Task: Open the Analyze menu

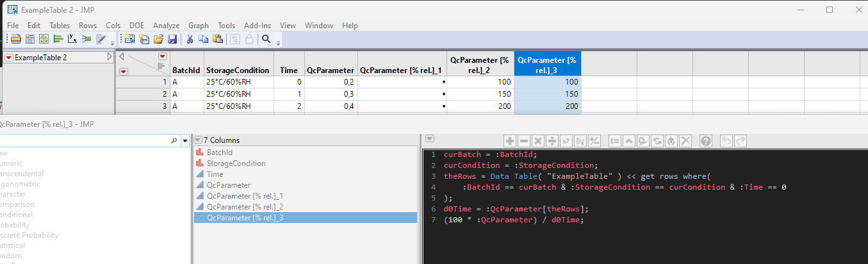Action: pyautogui.click(x=166, y=26)
